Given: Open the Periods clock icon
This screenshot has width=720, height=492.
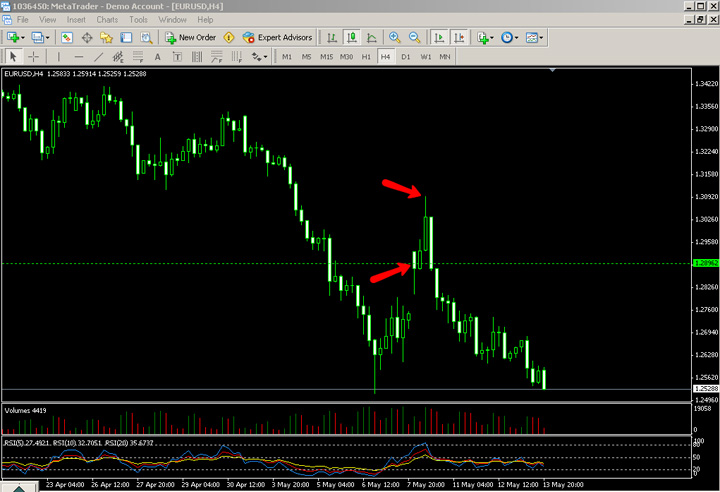Looking at the screenshot, I should (x=506, y=37).
